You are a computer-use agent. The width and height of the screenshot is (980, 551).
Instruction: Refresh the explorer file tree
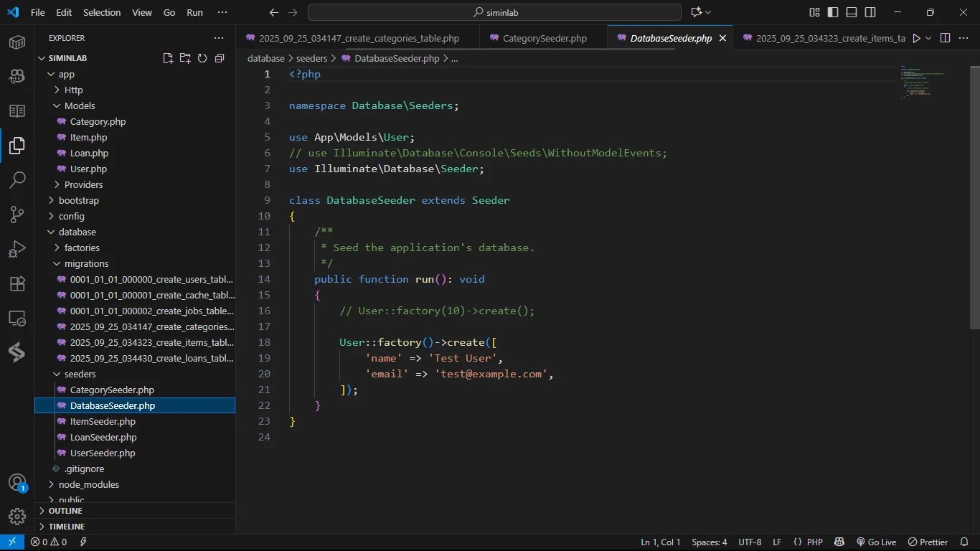202,58
